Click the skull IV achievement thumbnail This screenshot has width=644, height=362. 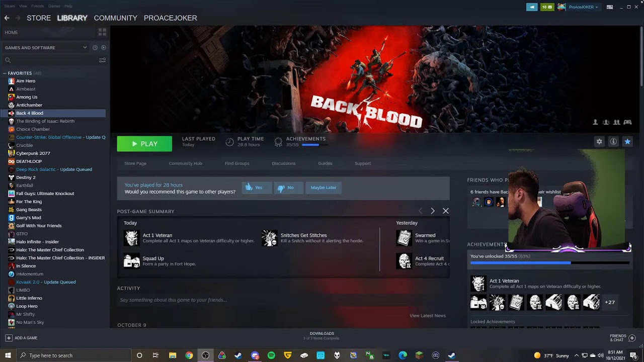(x=535, y=302)
